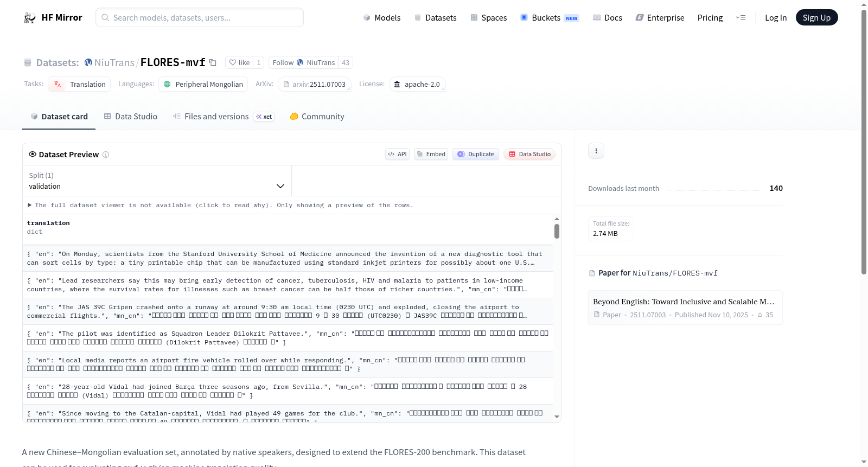Select the Translation task tag
This screenshot has width=868, height=467.
tap(79, 84)
